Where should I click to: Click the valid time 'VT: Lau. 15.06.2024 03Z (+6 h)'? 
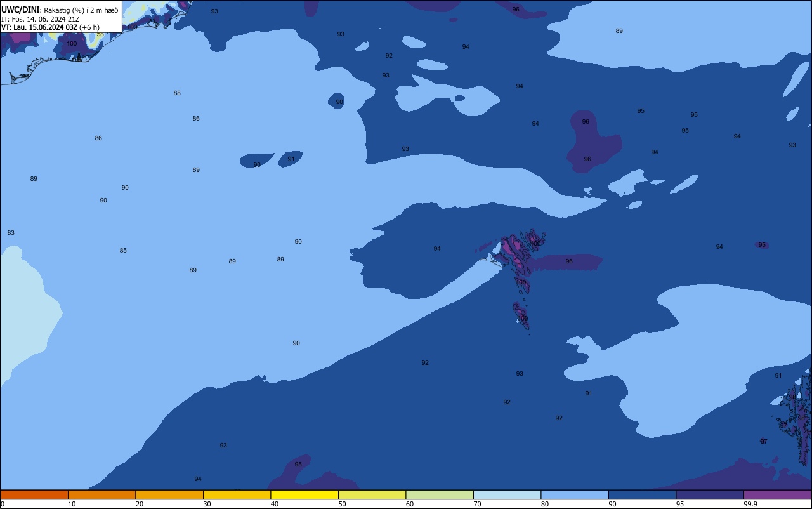click(x=50, y=27)
